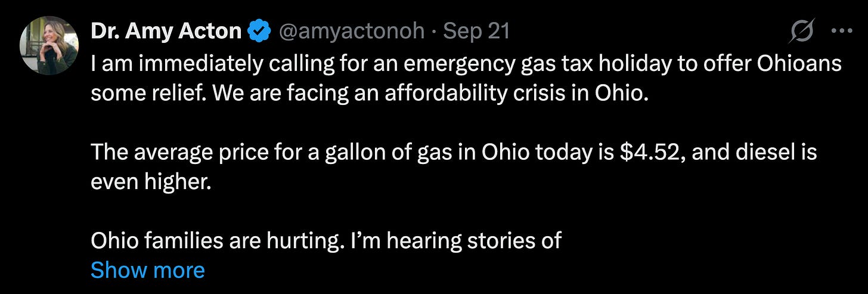
Task: Click the blue verified checkmark badge
Action: coord(259,31)
